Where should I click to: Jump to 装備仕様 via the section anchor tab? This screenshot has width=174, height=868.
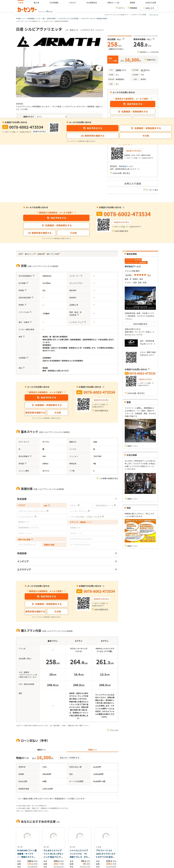(41, 254)
